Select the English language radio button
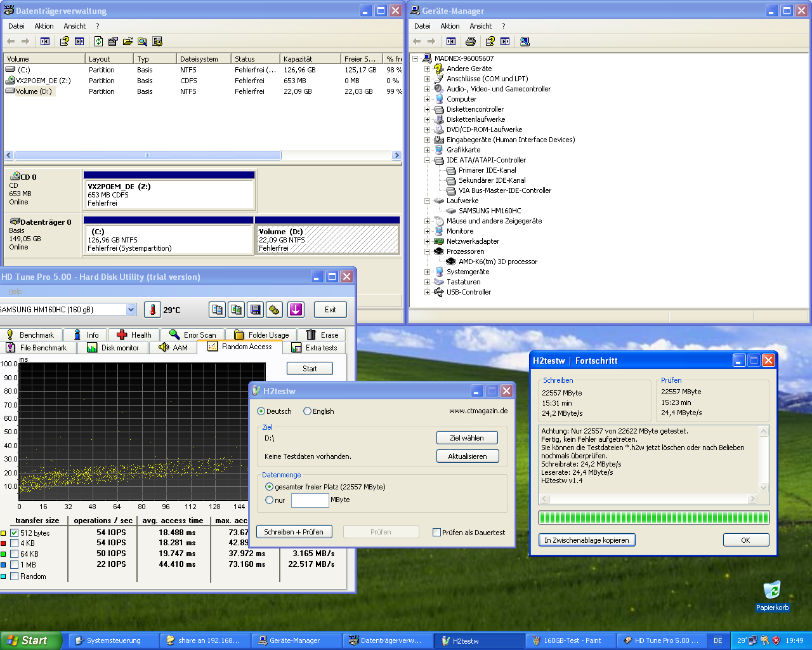 coord(307,411)
